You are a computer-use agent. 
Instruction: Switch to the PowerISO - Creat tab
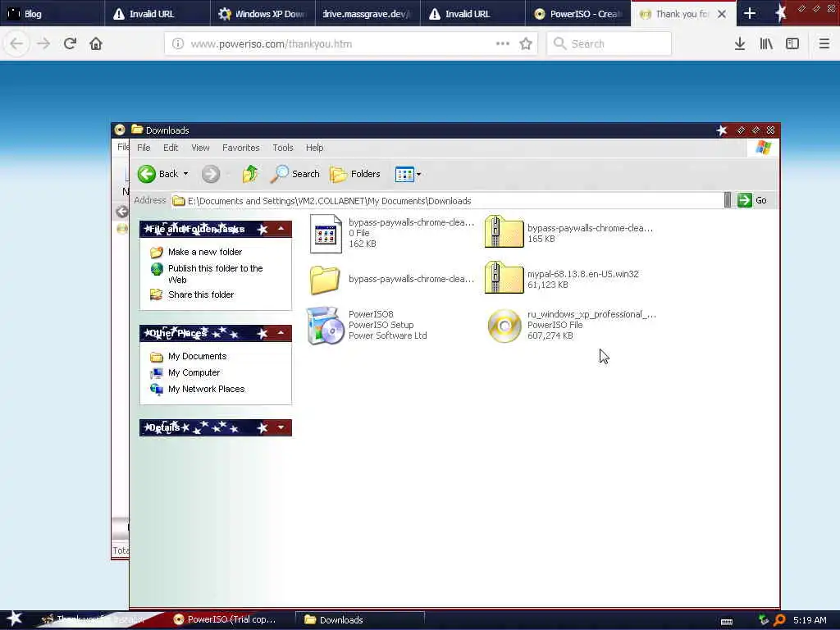pyautogui.click(x=578, y=13)
